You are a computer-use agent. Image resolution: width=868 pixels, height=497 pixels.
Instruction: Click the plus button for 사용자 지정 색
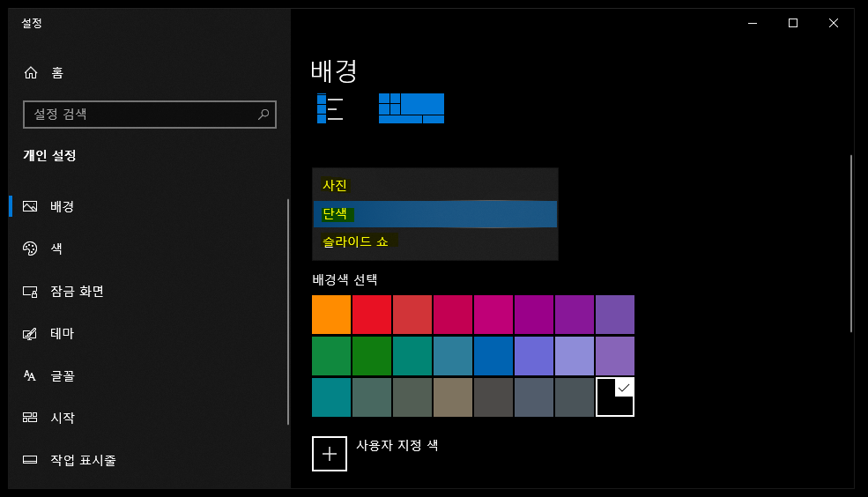point(330,454)
